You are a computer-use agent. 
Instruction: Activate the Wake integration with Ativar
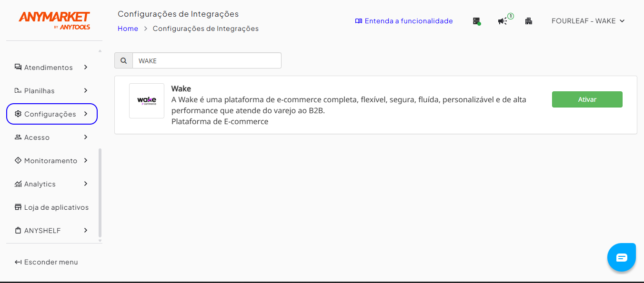pos(587,99)
